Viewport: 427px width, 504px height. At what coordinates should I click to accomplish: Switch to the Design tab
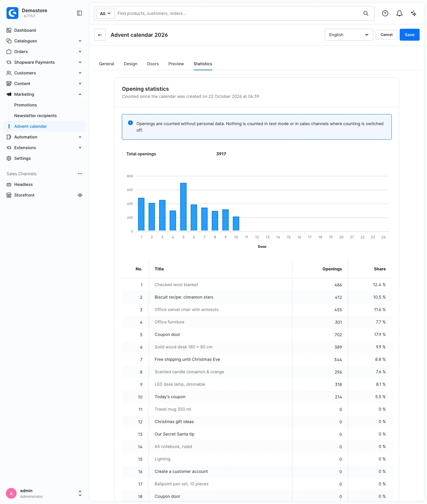pyautogui.click(x=130, y=64)
